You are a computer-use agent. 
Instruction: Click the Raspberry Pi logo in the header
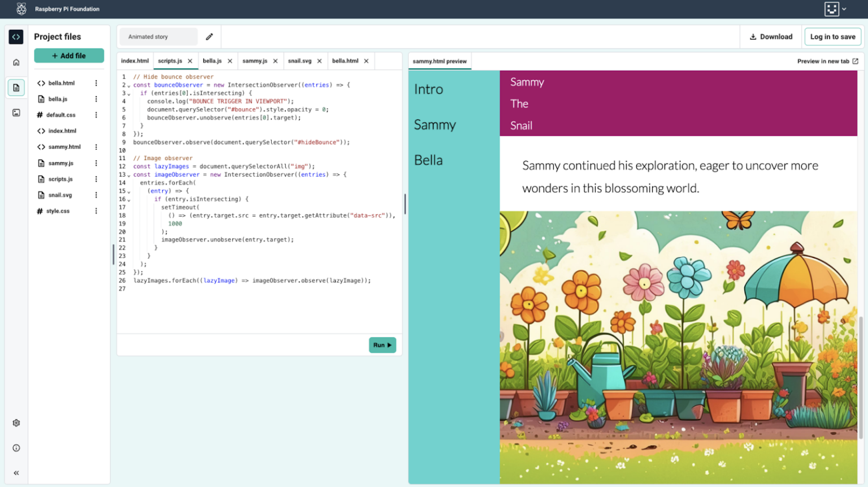click(x=21, y=8)
